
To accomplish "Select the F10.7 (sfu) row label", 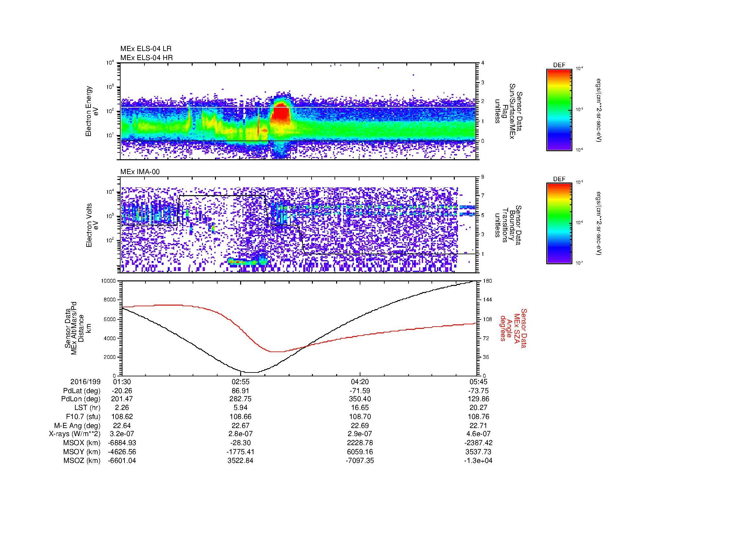I will point(83,416).
